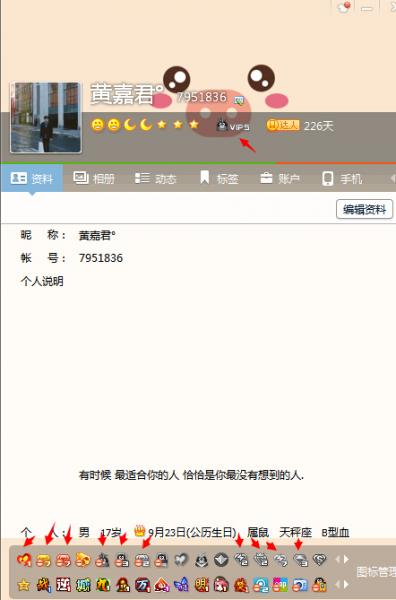Show previous icons in the top badge row
This screenshot has width=396, height=600.
(x=337, y=559)
